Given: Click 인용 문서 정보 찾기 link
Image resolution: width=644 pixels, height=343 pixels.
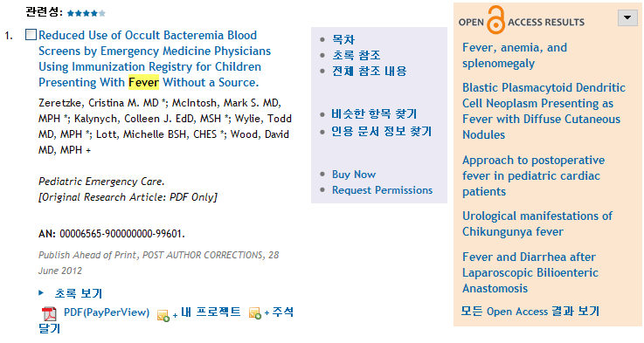Looking at the screenshot, I should coord(382,131).
